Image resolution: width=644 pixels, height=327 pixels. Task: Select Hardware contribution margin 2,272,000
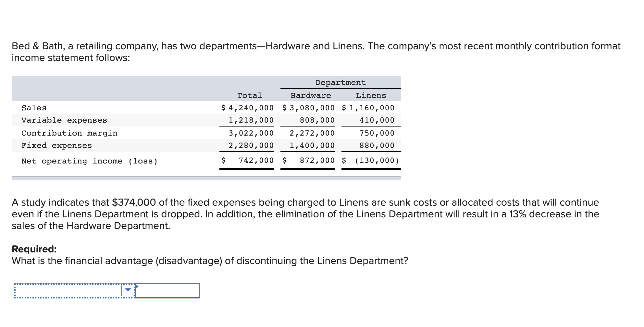click(x=312, y=133)
